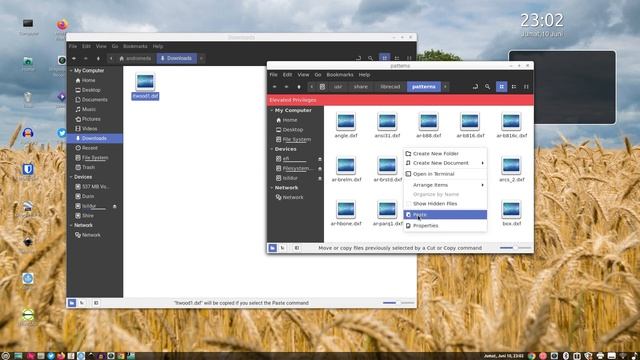Open search in the Downloads window
Viewport: 640px width, 360px height.
coord(370,58)
